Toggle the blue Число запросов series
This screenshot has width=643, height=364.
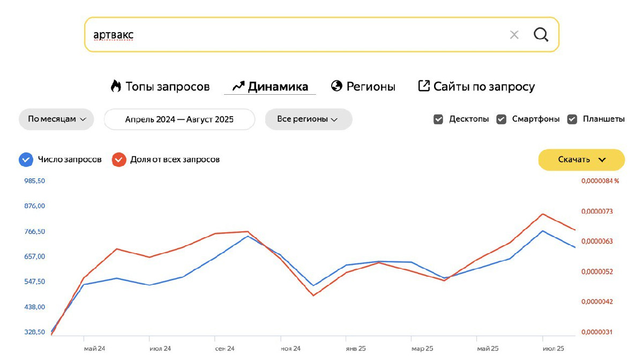click(x=26, y=160)
